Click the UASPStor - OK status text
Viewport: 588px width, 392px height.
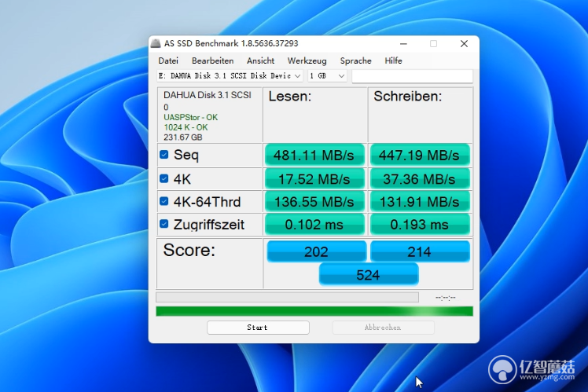click(190, 117)
